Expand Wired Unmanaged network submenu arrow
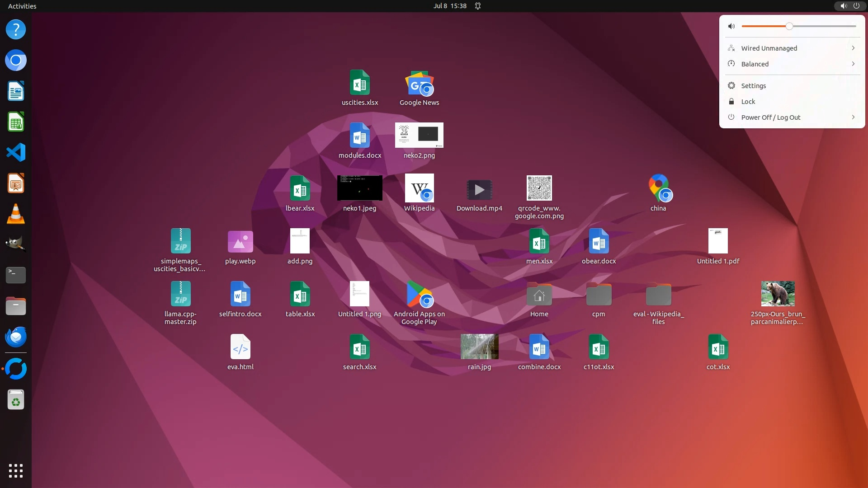Screen dimensions: 868x488 pyautogui.click(x=853, y=48)
